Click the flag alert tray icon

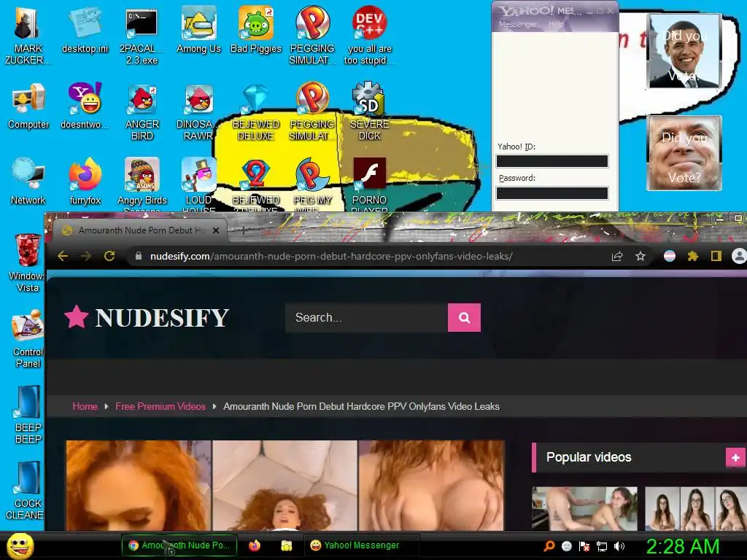pyautogui.click(x=584, y=546)
